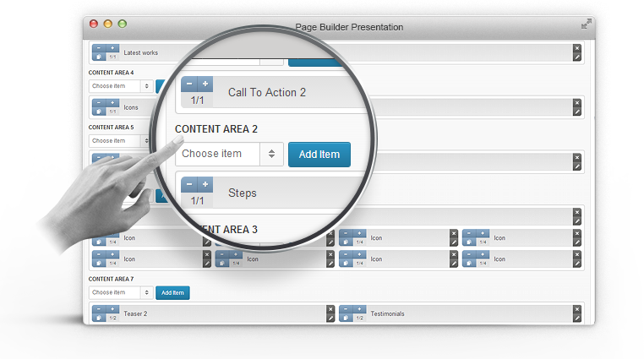The width and height of the screenshot is (644, 359).
Task: Toggle fullscreen with the window resize arrows
Action: click(x=586, y=24)
